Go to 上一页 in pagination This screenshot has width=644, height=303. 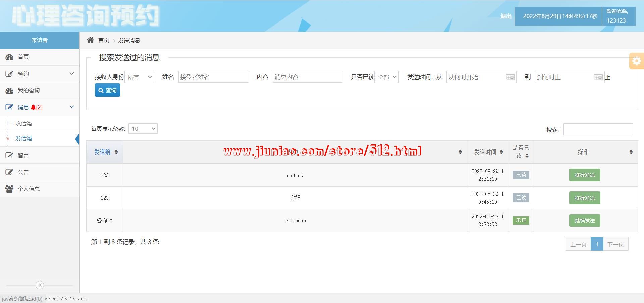click(x=578, y=244)
